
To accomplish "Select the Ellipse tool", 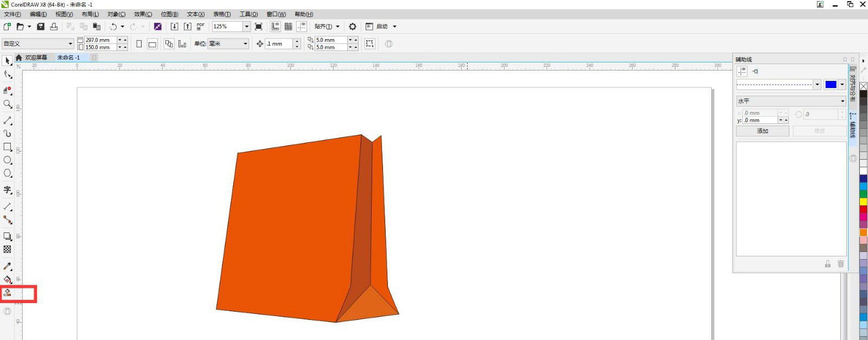I will [8, 160].
